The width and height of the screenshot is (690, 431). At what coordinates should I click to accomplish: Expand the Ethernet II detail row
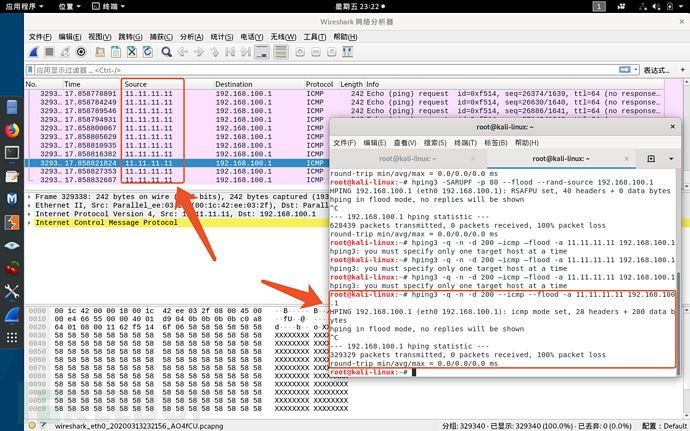[30, 206]
